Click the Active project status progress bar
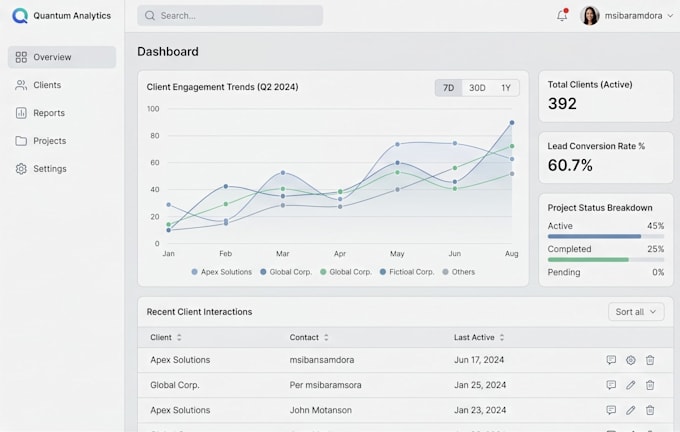680x432 pixels. click(605, 236)
